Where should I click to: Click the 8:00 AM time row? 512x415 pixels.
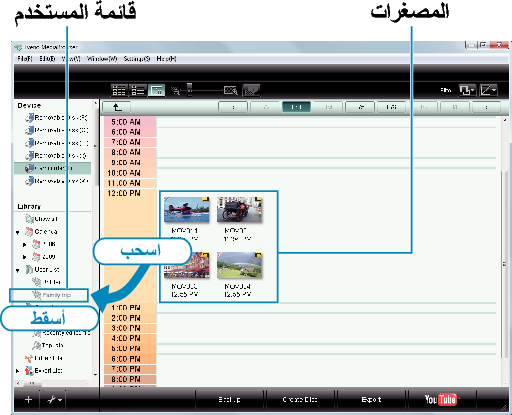(130, 153)
